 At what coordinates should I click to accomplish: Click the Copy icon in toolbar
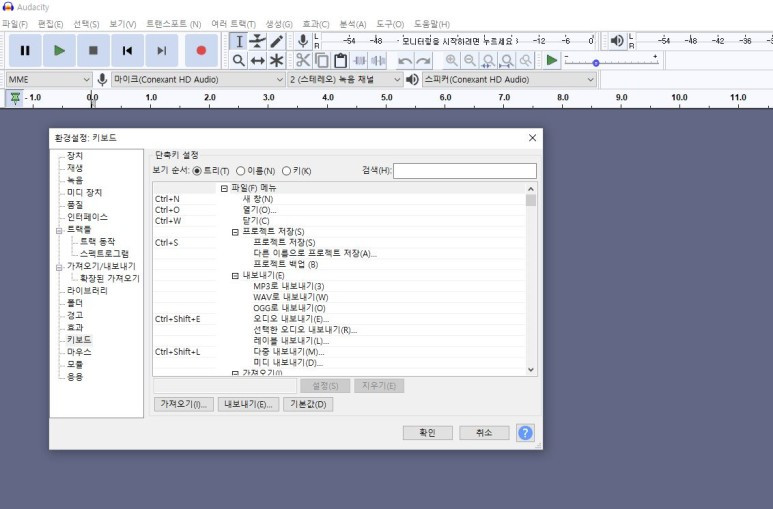coord(322,61)
